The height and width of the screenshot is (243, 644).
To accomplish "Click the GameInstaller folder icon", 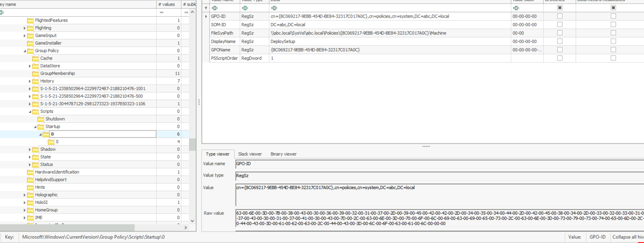I will click(30, 43).
